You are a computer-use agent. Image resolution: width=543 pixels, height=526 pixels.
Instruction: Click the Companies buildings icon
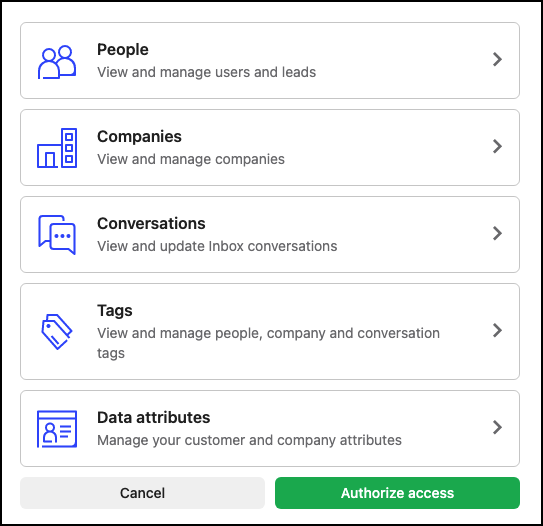[x=57, y=148]
